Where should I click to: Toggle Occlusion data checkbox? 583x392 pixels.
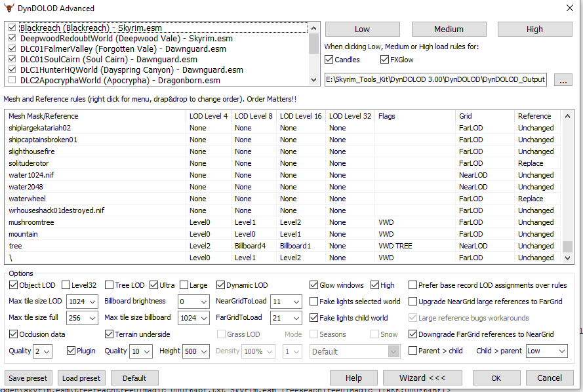13,334
